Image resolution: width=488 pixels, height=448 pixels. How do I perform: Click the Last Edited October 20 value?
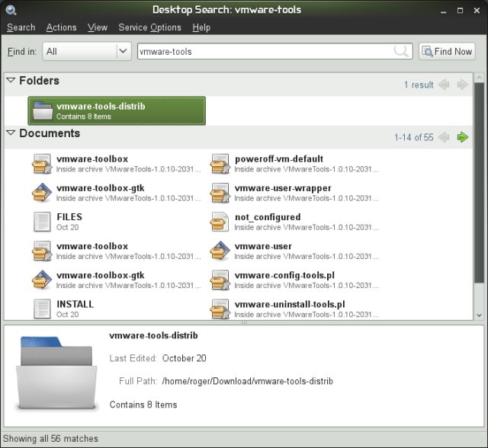(x=185, y=358)
